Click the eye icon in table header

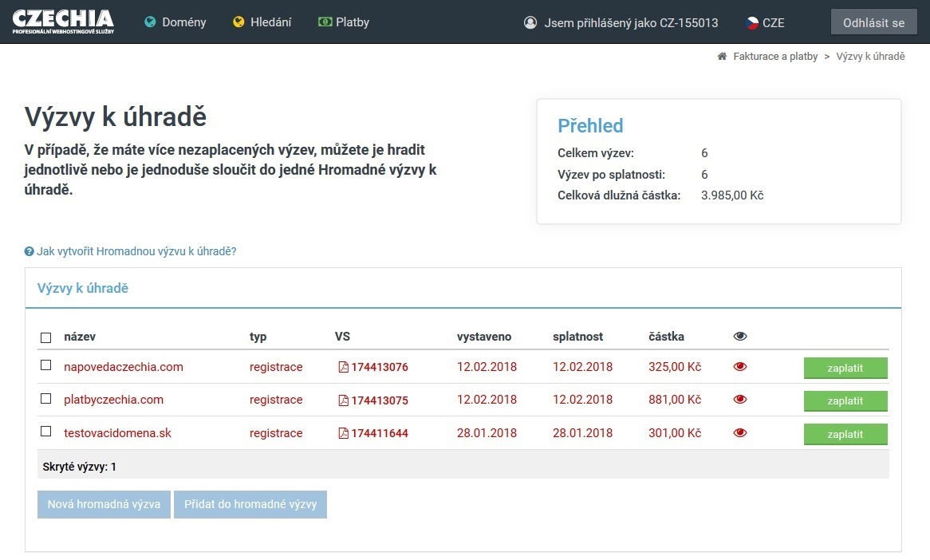point(740,337)
